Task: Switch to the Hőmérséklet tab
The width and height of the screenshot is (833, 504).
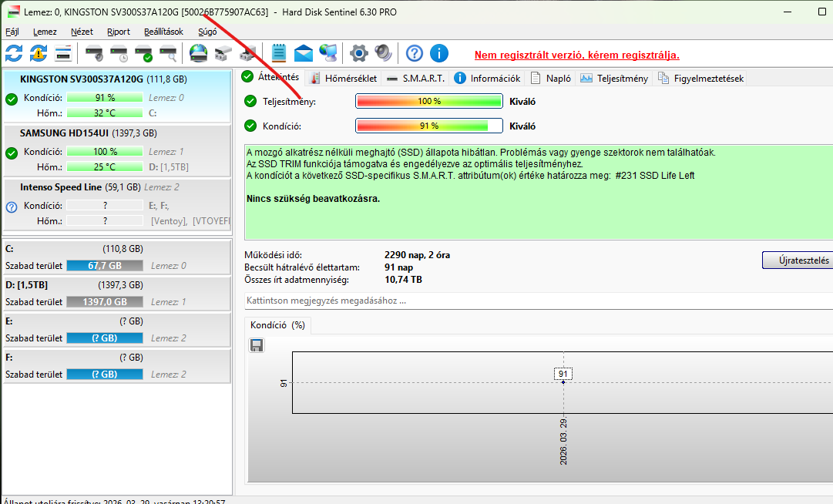Action: click(344, 79)
